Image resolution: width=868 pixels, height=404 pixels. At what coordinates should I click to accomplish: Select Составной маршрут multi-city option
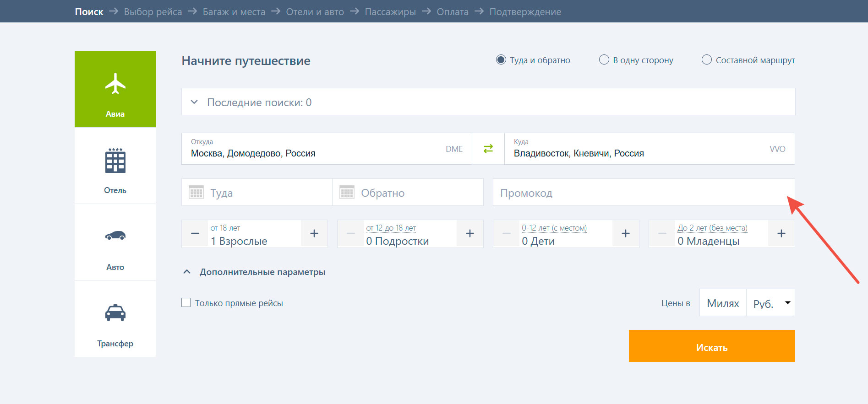[707, 60]
